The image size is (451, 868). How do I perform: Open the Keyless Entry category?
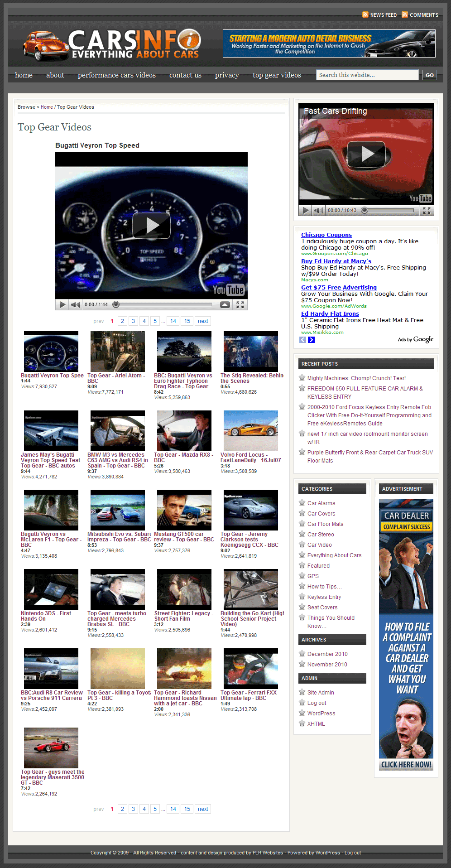[324, 597]
